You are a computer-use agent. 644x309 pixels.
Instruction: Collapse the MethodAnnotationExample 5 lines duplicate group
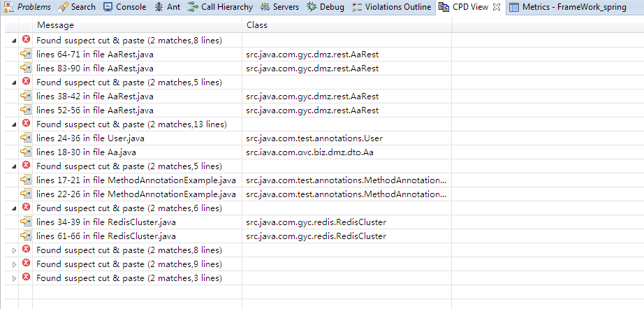click(x=15, y=166)
